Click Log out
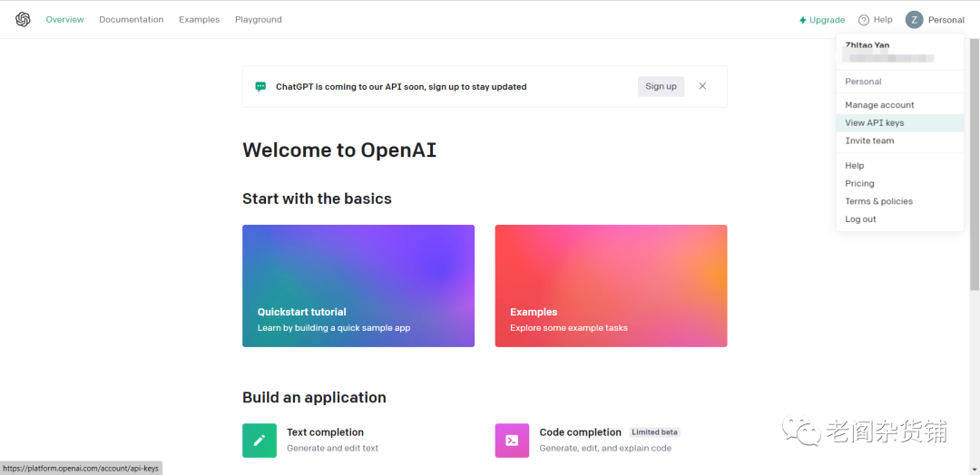This screenshot has width=980, height=475. point(900,219)
